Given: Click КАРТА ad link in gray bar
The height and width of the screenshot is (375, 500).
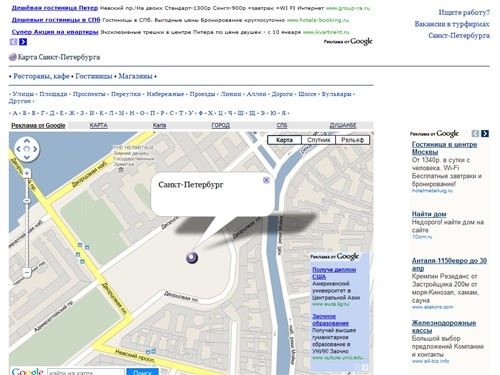Looking at the screenshot, I should [x=98, y=125].
